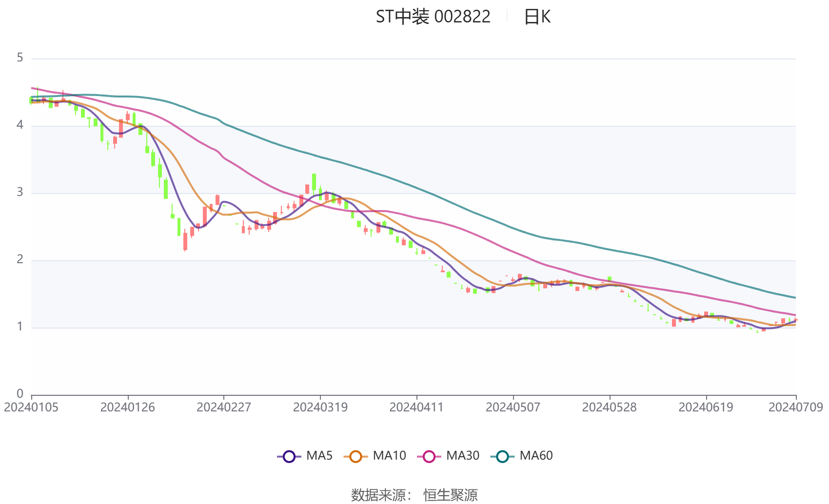Click the chart title ST中装 002822
The image size is (829, 504).
(433, 17)
